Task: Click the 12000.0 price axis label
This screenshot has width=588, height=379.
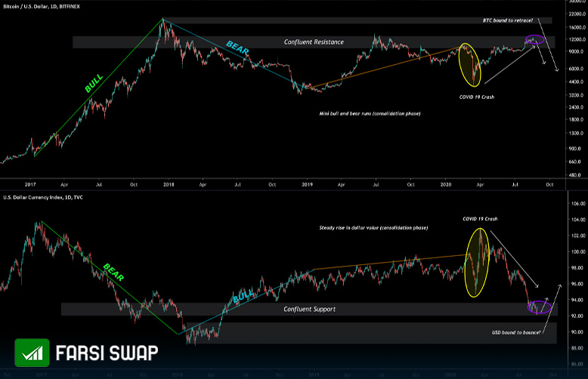Action: tap(577, 39)
